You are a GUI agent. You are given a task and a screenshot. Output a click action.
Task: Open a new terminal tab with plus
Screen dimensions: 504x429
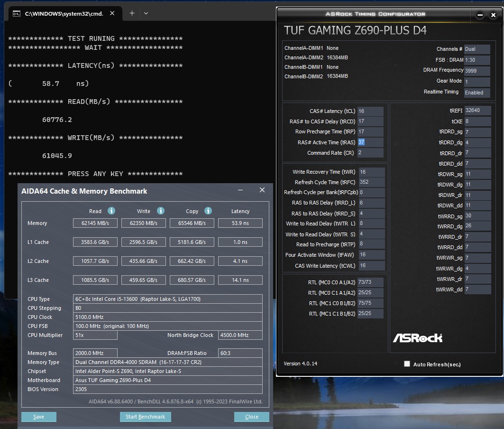[x=132, y=13]
